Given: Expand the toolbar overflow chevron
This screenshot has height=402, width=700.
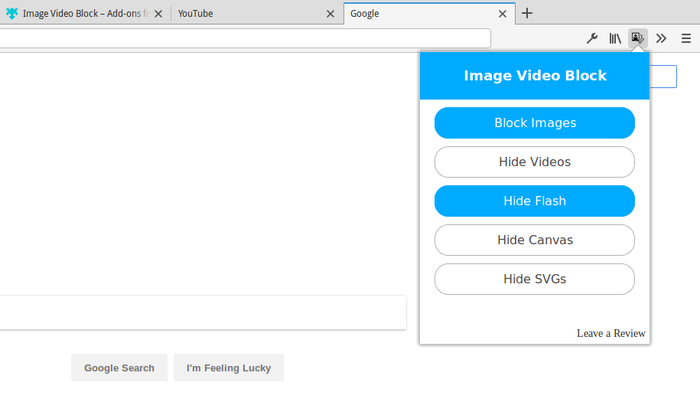Looking at the screenshot, I should click(x=661, y=38).
